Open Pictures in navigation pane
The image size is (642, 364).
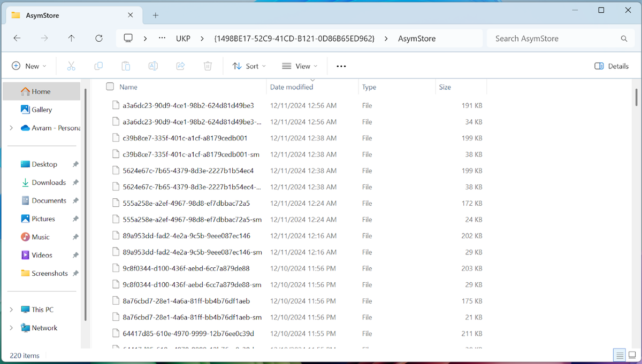[x=42, y=219]
